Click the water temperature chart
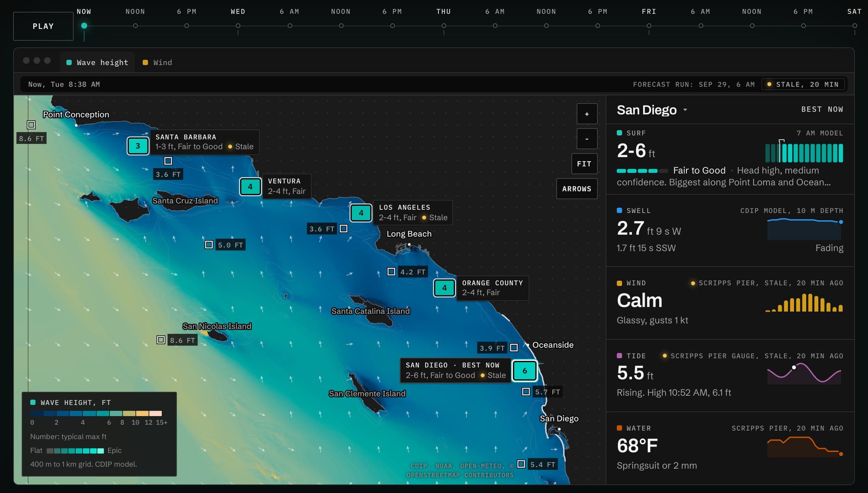This screenshot has height=493, width=868. pyautogui.click(x=804, y=447)
